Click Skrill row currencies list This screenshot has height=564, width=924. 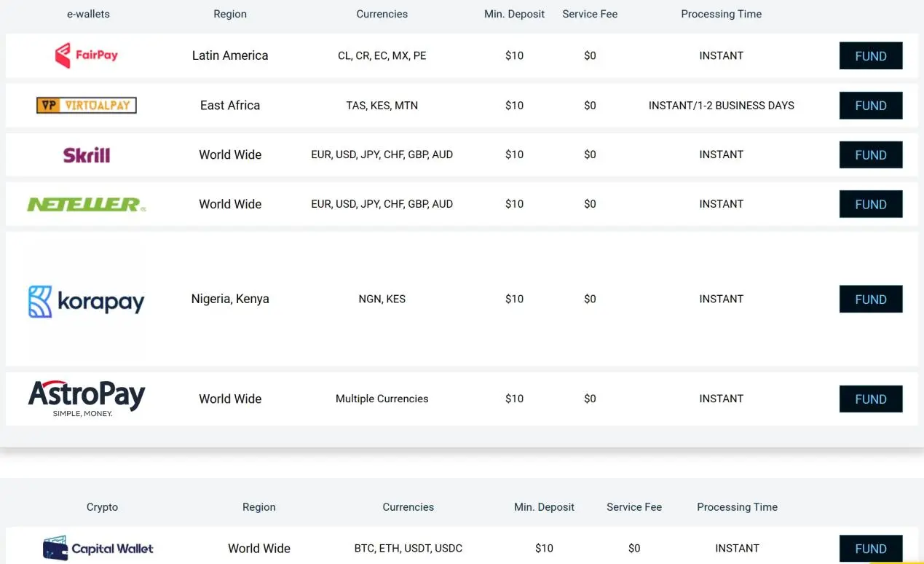[x=382, y=154]
